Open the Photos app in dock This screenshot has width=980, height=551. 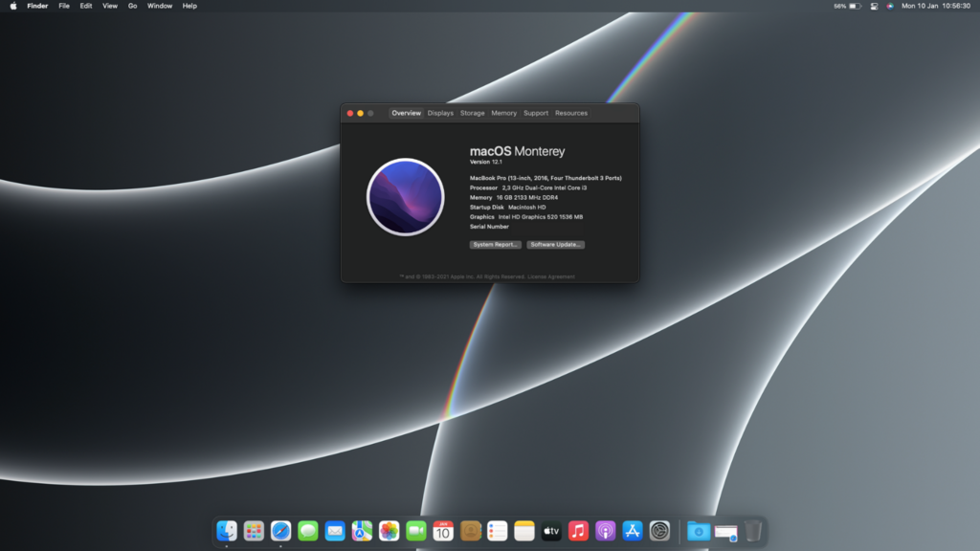click(389, 531)
